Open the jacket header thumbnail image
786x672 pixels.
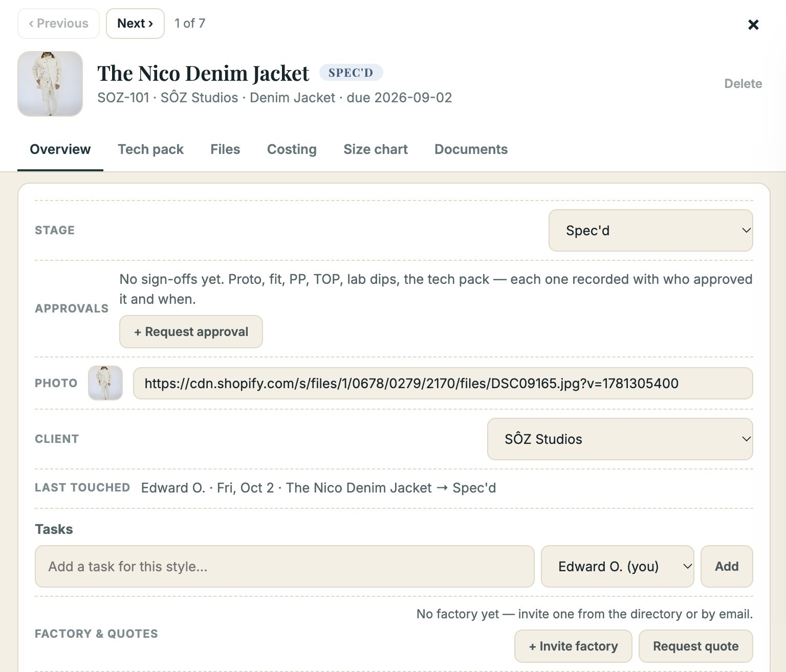(50, 84)
